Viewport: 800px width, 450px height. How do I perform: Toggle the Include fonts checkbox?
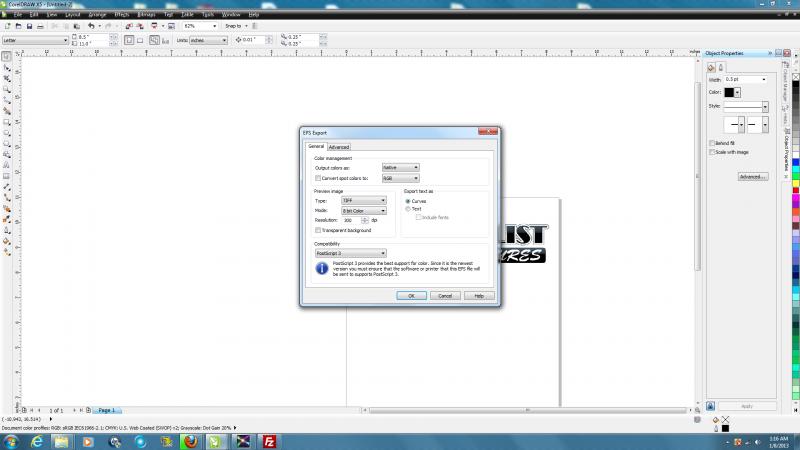418,217
